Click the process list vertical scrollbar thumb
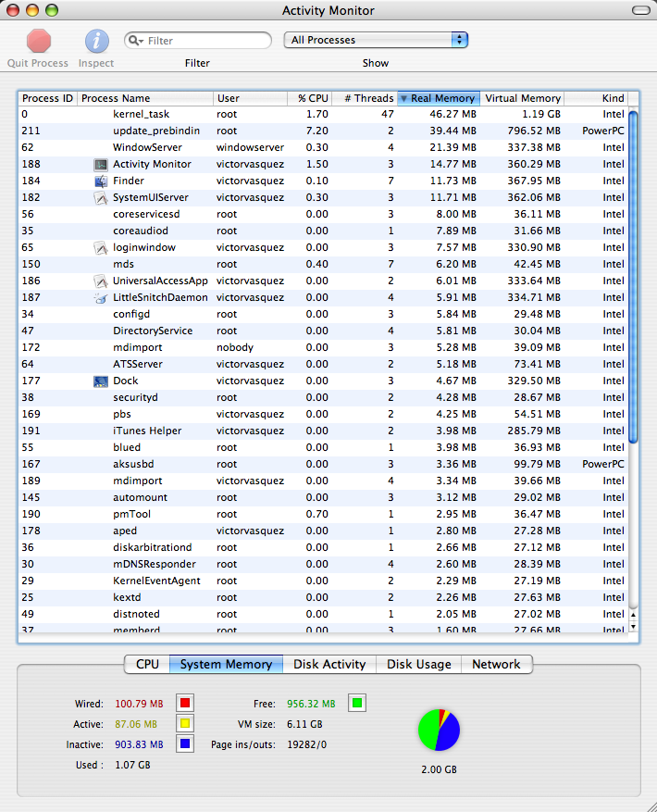The image size is (657, 812). coord(633,278)
